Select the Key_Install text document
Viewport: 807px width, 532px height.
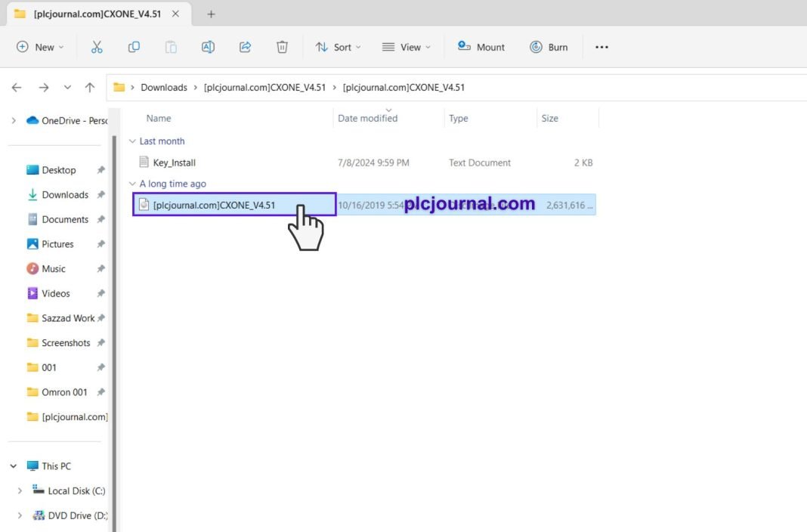coord(175,162)
